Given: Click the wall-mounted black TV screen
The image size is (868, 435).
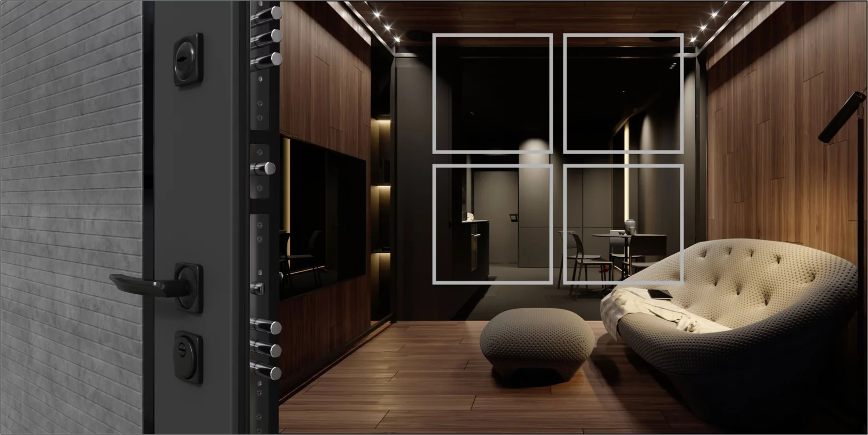Looking at the screenshot, I should [324, 212].
